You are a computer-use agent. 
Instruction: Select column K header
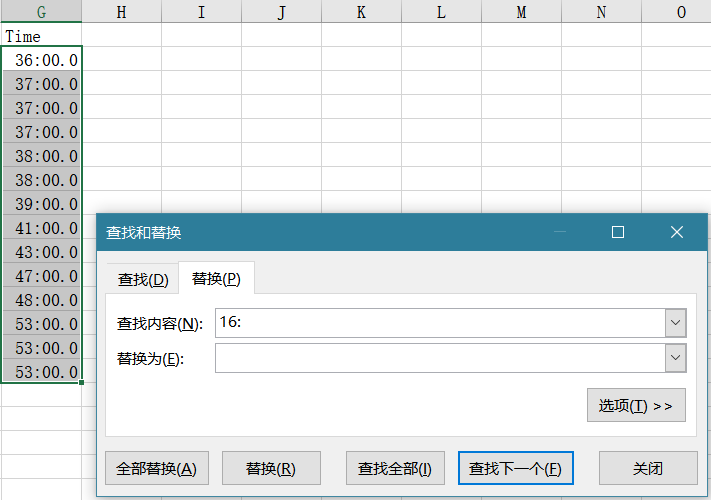(361, 11)
